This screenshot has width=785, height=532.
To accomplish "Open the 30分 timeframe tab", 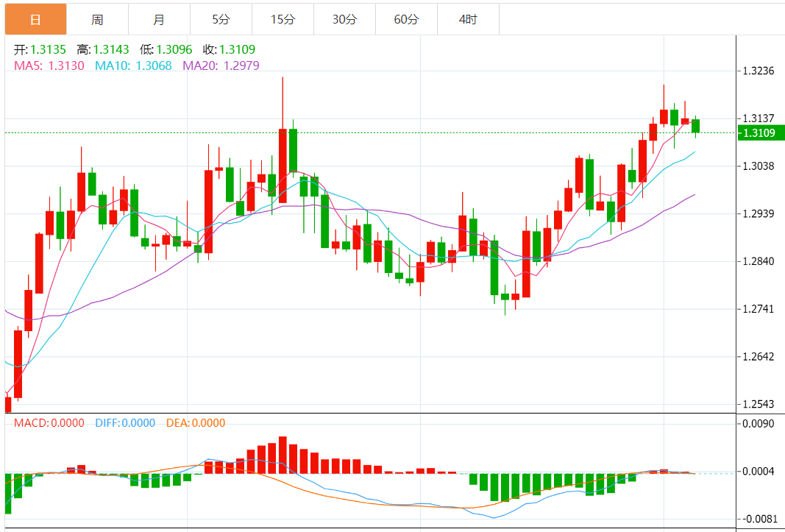I will [x=344, y=20].
